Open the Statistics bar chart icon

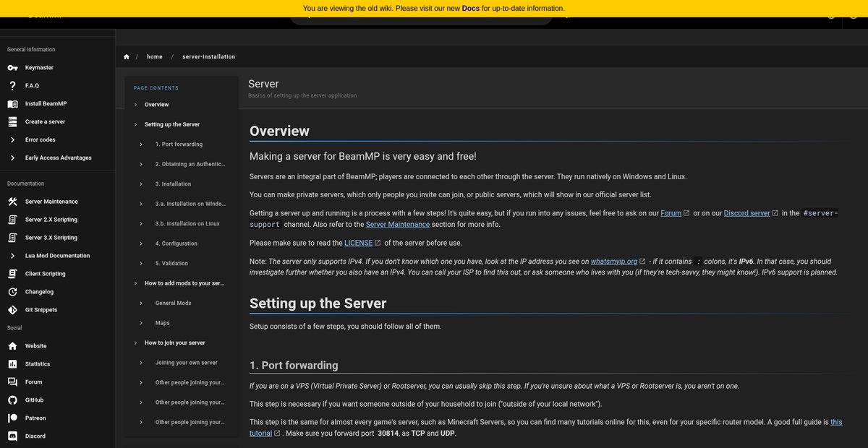[x=12, y=364]
